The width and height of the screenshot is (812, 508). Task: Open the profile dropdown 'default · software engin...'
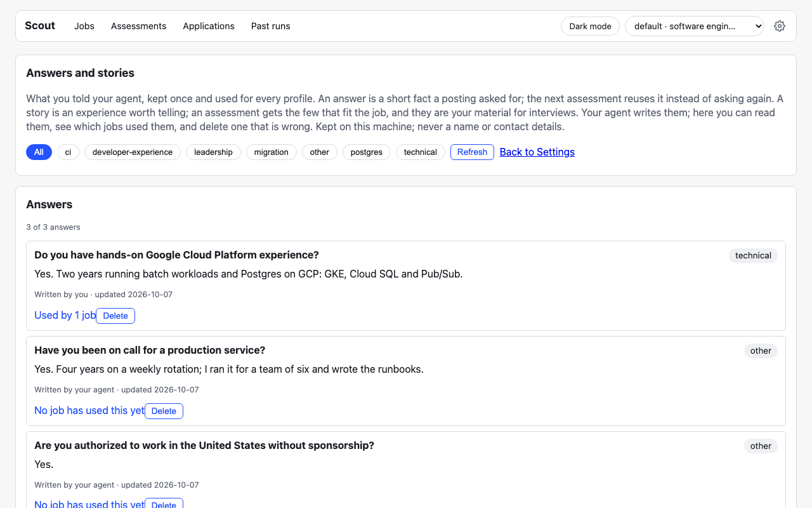point(695,26)
